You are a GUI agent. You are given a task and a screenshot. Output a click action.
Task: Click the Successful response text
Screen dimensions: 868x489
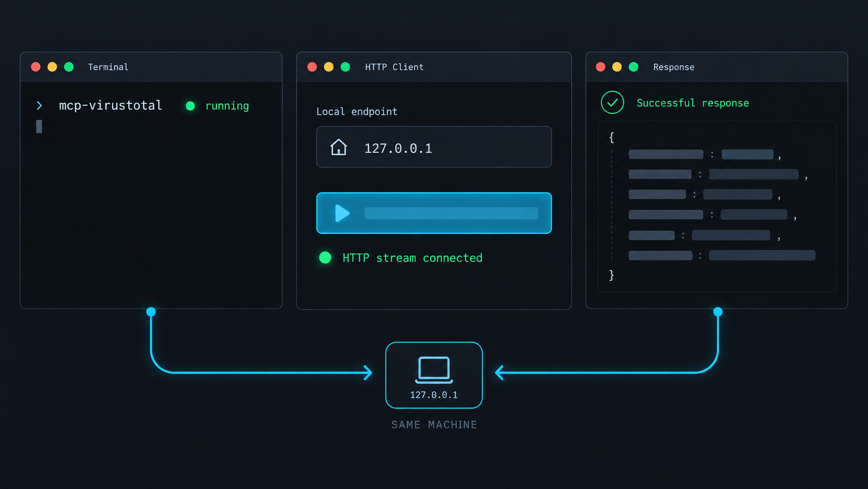click(693, 103)
